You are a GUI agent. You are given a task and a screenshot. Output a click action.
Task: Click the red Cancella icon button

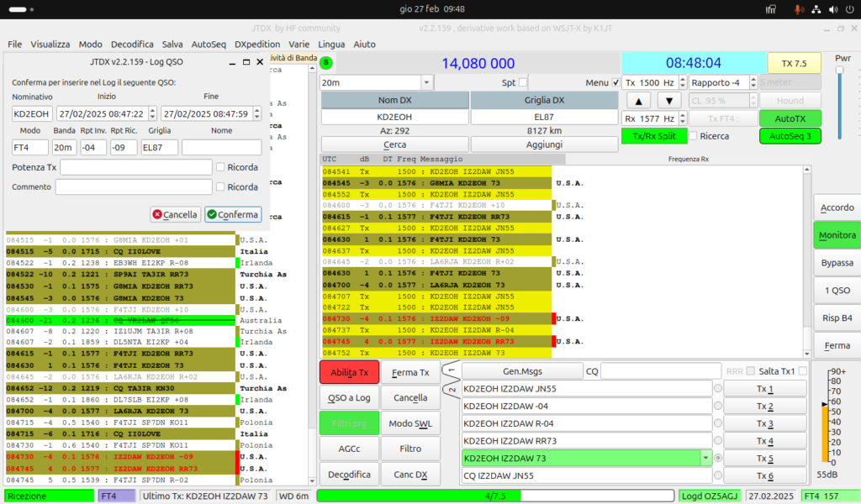coord(175,214)
